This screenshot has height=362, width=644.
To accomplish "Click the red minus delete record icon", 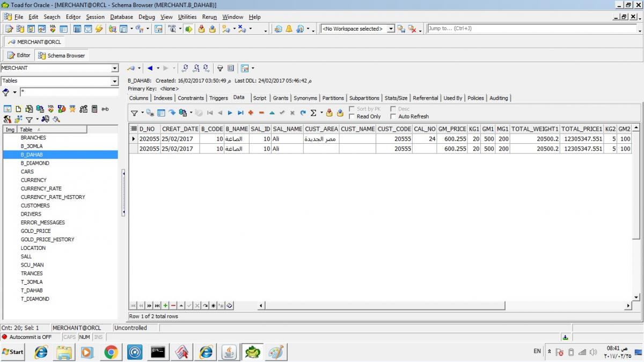I will click(261, 113).
